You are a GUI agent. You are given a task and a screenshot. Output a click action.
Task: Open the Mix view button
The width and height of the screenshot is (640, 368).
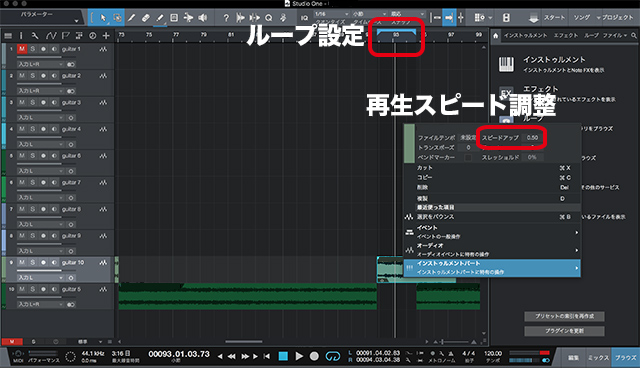[598, 358]
